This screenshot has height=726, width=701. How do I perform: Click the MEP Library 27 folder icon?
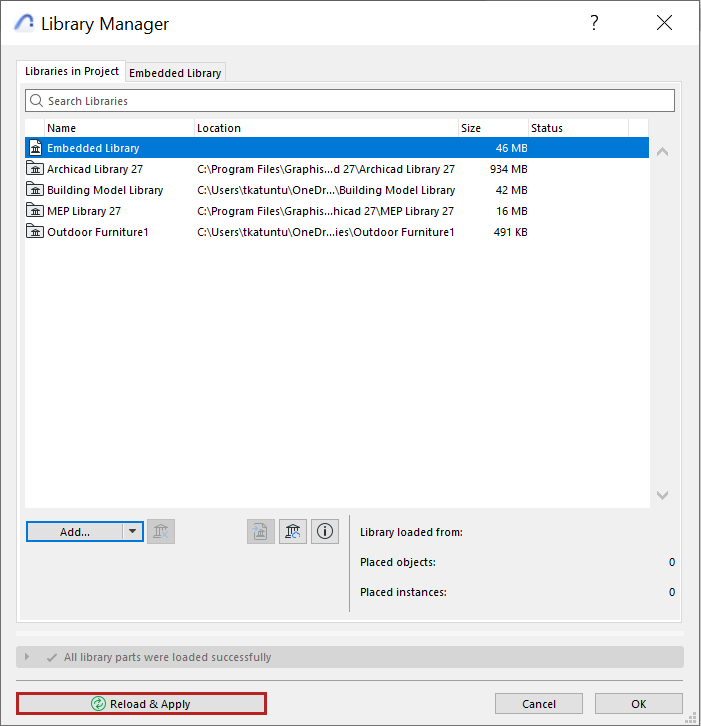pos(35,211)
